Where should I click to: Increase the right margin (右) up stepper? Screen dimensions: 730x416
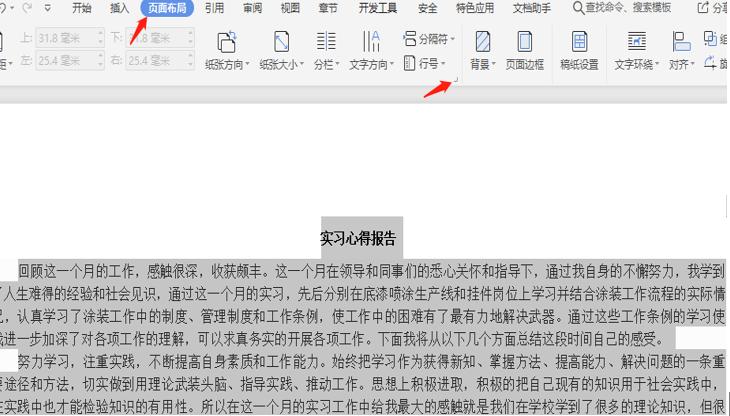(190, 56)
